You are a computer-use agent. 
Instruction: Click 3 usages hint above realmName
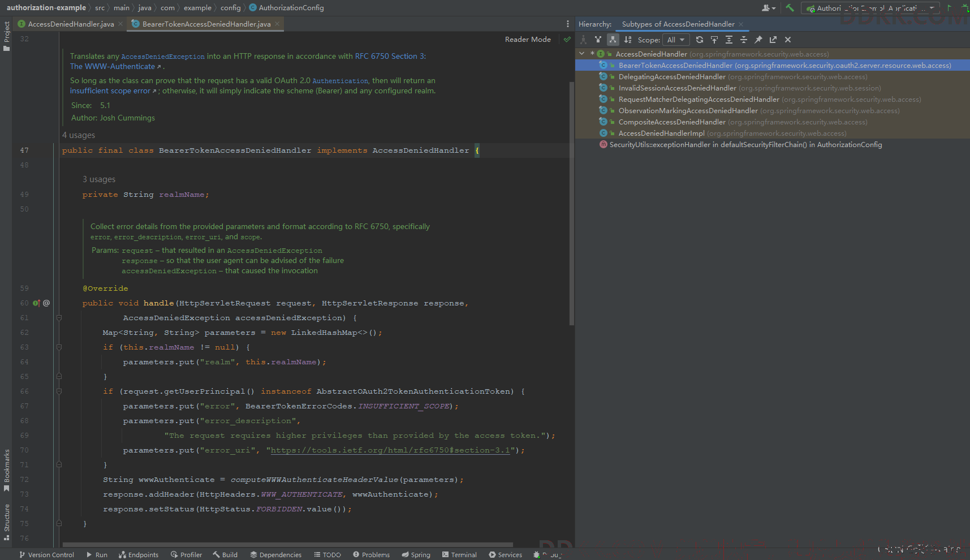99,179
